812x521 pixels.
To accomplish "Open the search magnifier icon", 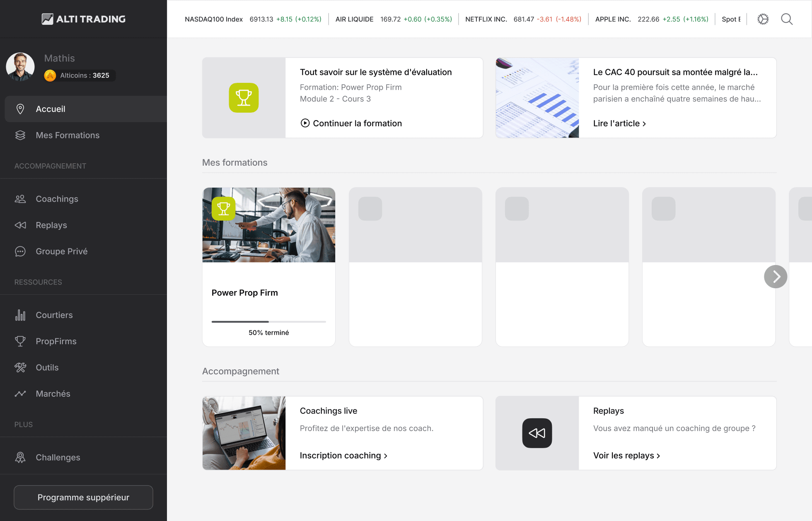I will (786, 19).
